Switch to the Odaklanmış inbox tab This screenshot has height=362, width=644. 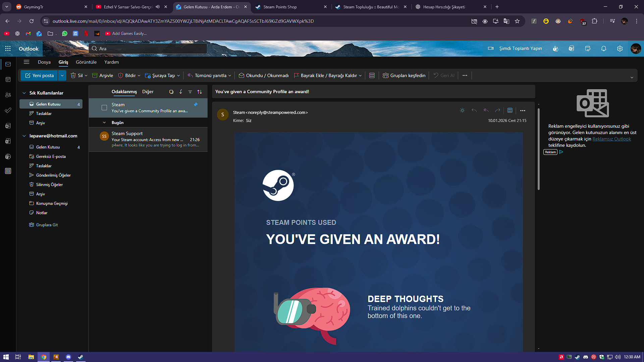[x=124, y=92]
